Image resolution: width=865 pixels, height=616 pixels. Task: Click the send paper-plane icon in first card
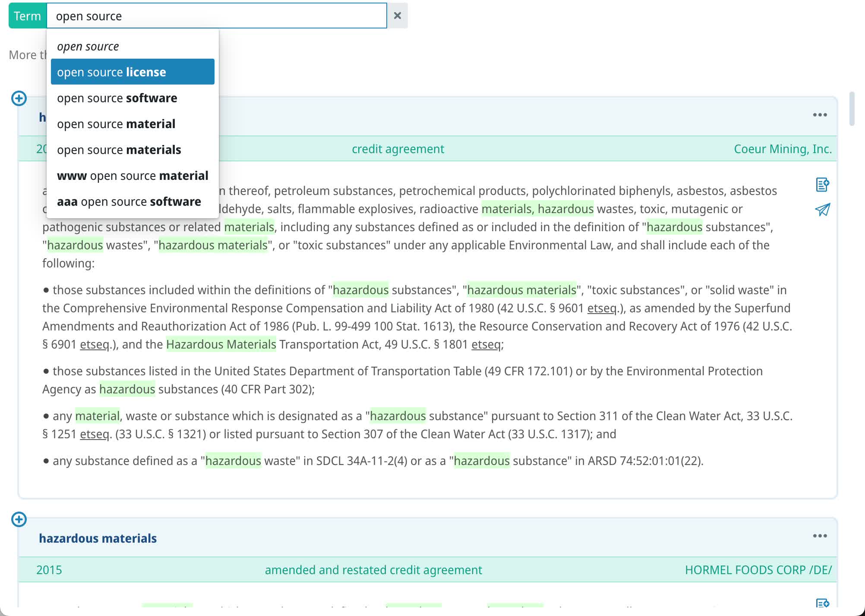point(822,210)
